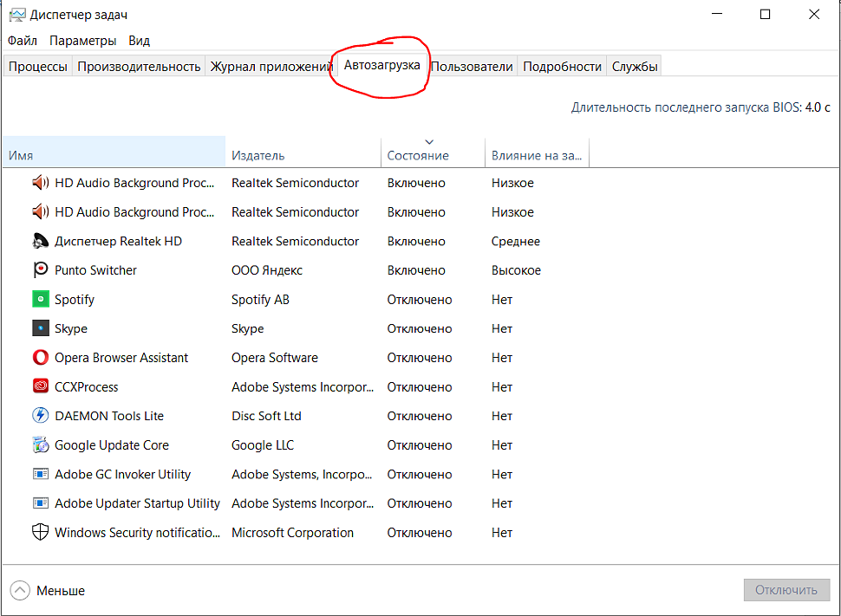841x616 pixels.
Task: Click the Adobe Updater Startup Utility icon
Action: click(40, 503)
